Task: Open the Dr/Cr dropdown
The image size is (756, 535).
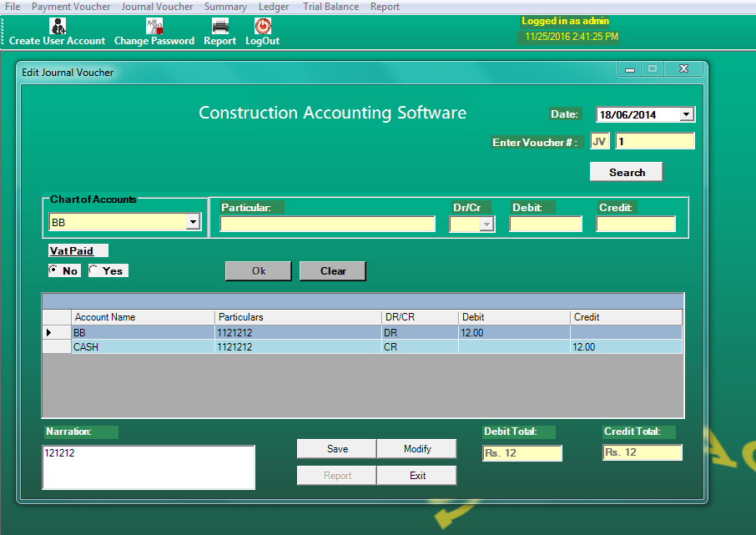Action: tap(487, 225)
